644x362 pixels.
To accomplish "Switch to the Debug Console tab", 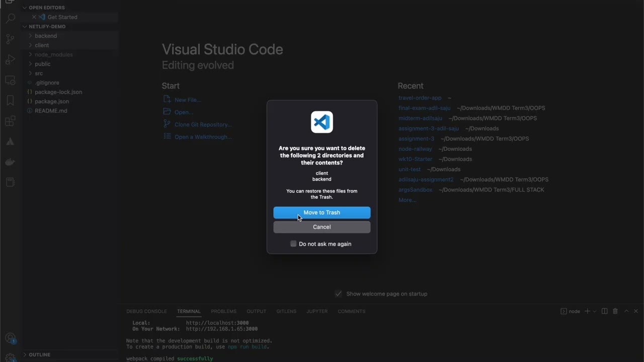I will tap(146, 311).
